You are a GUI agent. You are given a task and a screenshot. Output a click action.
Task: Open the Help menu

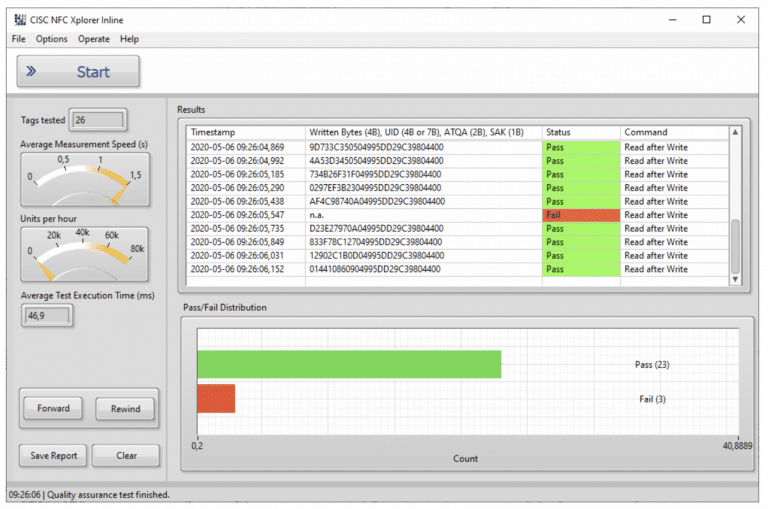(x=130, y=39)
